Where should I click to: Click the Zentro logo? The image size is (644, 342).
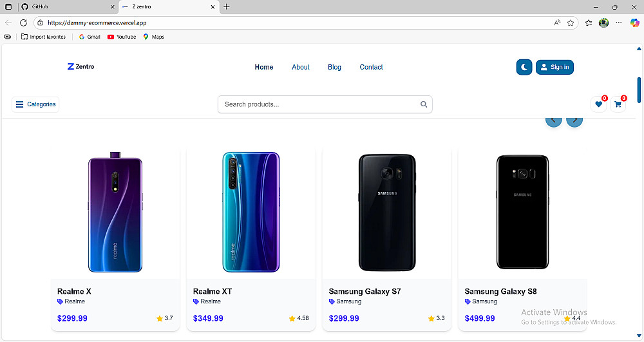(80, 66)
